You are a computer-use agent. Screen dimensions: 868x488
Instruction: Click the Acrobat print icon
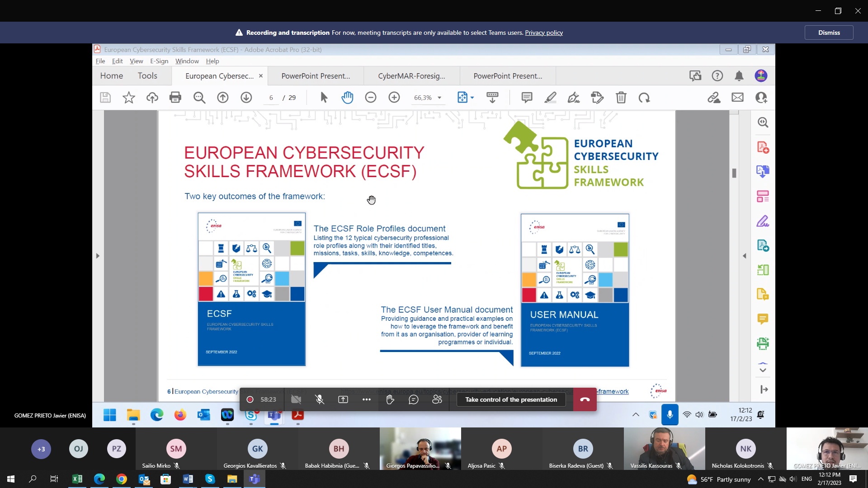tap(175, 98)
